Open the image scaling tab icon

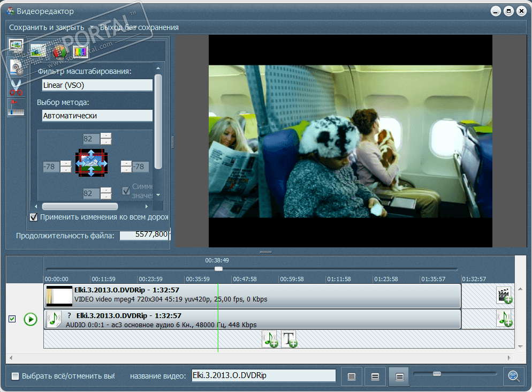[x=39, y=51]
